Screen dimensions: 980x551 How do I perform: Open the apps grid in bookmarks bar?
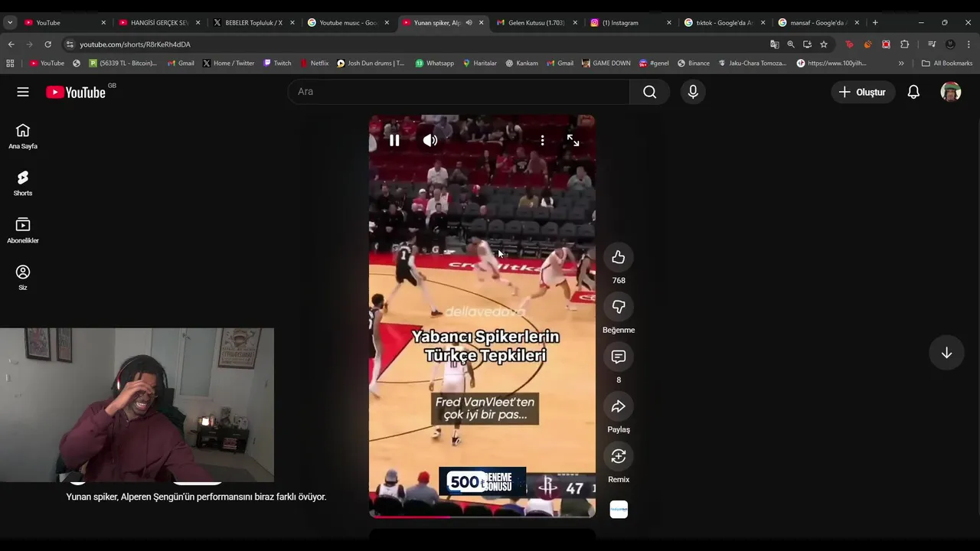(10, 64)
